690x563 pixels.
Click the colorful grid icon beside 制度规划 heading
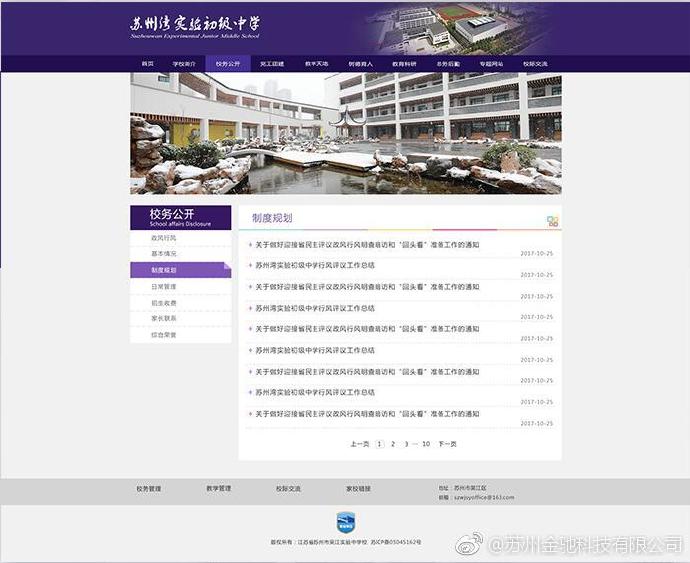click(x=552, y=221)
